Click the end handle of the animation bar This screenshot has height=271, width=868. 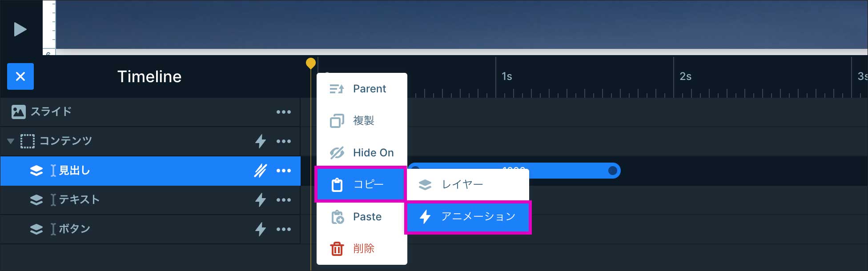(x=612, y=171)
